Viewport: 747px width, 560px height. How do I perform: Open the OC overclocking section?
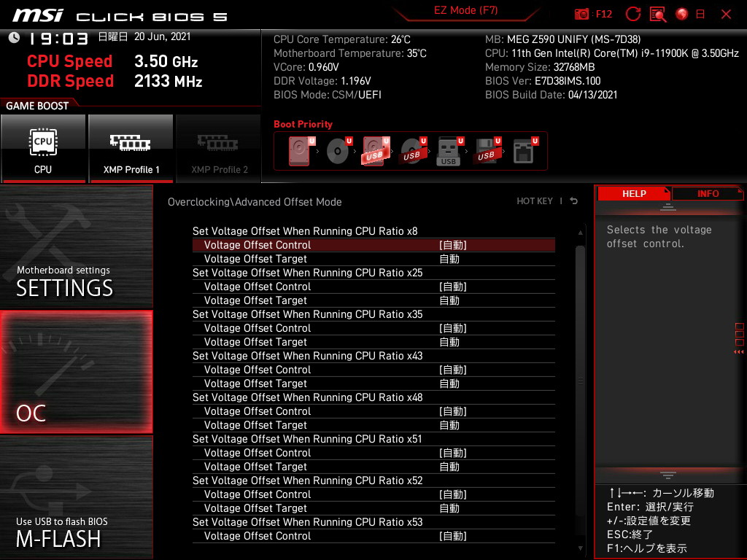point(77,373)
